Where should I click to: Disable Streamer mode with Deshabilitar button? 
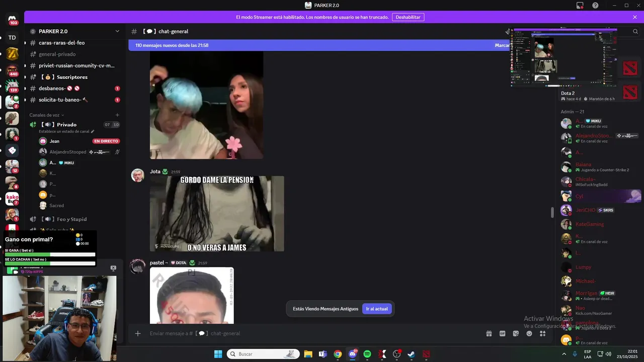408,17
